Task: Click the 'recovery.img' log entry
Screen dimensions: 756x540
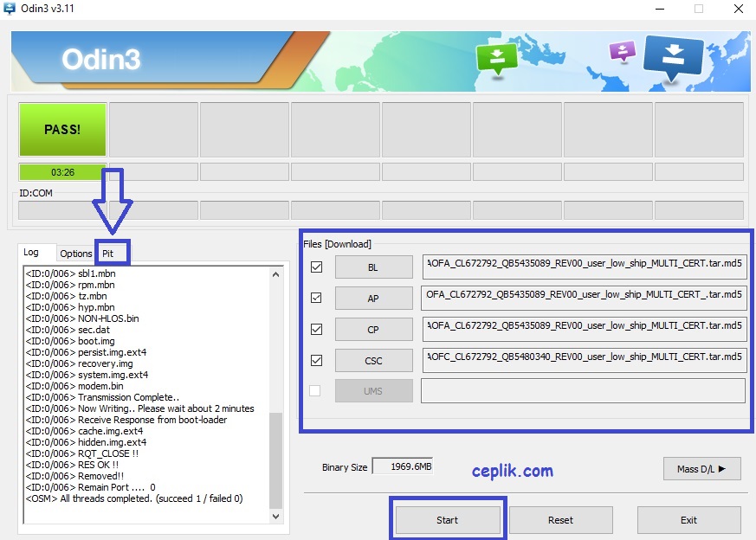Action: (79, 363)
